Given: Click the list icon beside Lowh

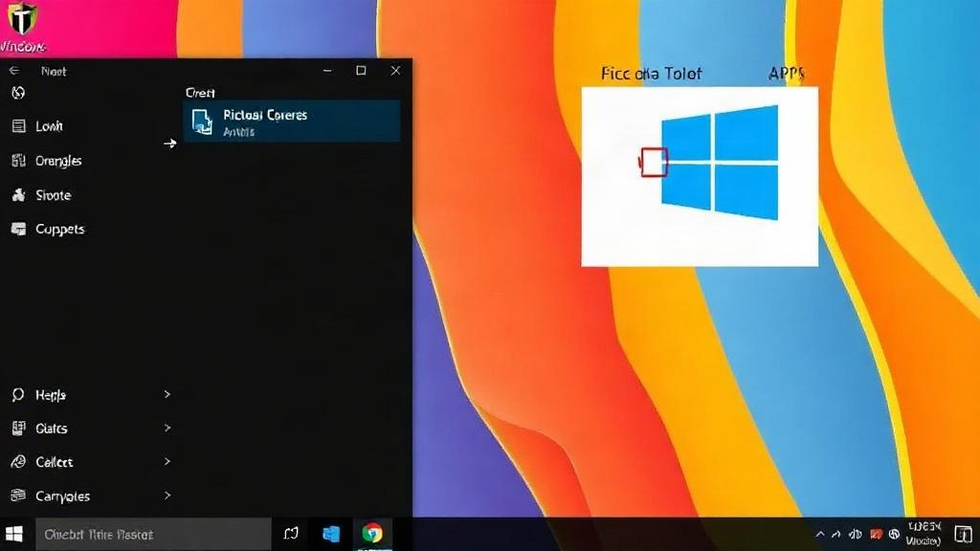Looking at the screenshot, I should click(x=19, y=126).
